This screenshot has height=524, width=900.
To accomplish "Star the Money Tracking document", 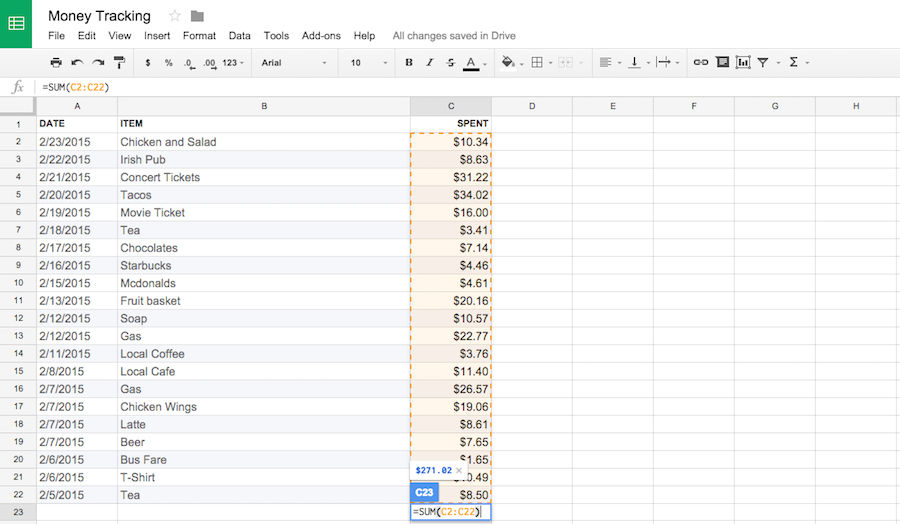I will pyautogui.click(x=175, y=16).
